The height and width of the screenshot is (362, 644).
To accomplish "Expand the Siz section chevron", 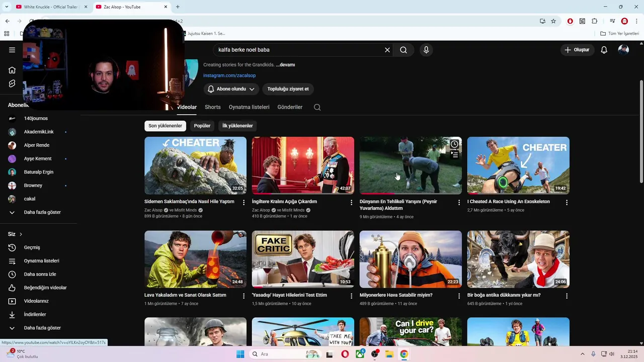I will click(21, 234).
